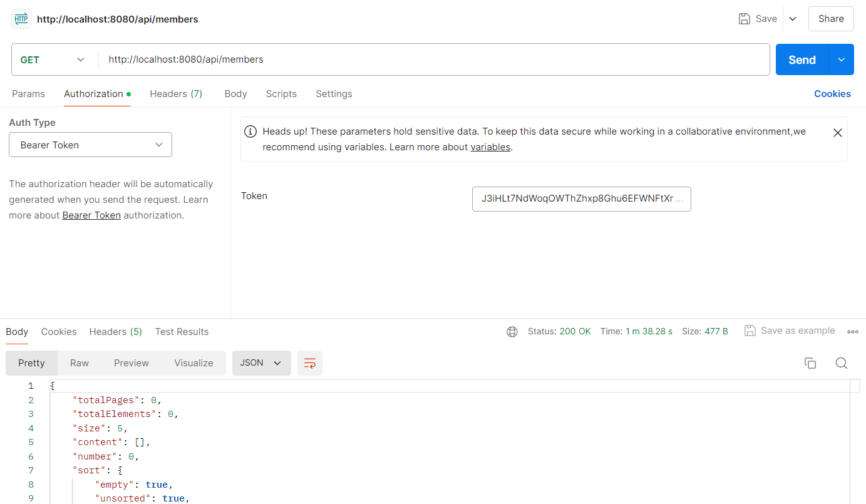Switch to the Scripts tab
The image size is (866, 504).
281,94
